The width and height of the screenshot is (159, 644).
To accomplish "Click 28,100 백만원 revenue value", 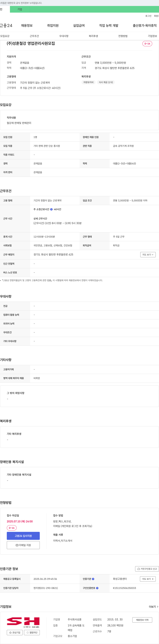I will tap(115, 625).
